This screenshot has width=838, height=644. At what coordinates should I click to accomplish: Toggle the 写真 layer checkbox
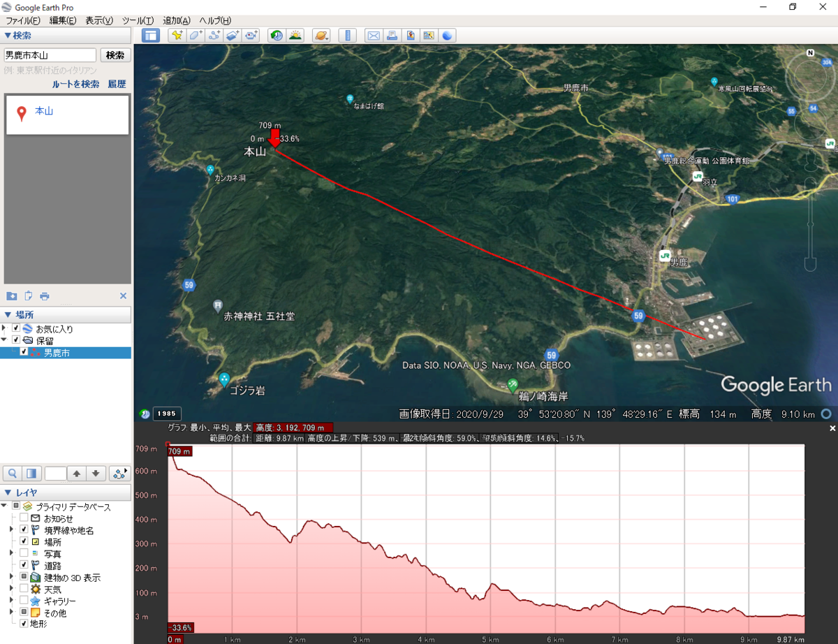coord(24,553)
